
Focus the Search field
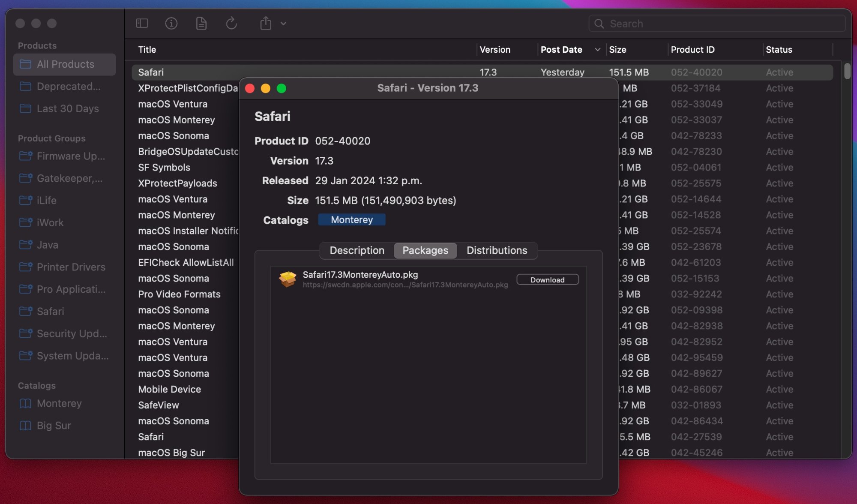coord(717,24)
